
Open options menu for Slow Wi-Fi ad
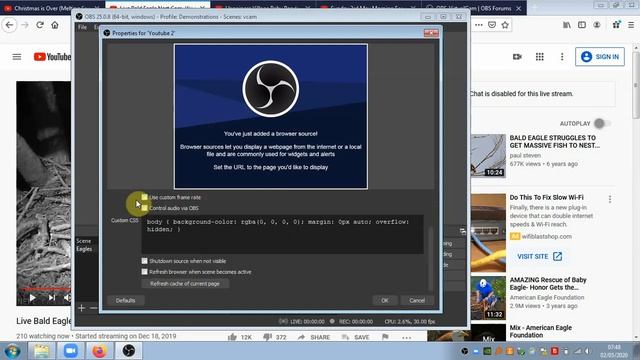pyautogui.click(x=610, y=199)
